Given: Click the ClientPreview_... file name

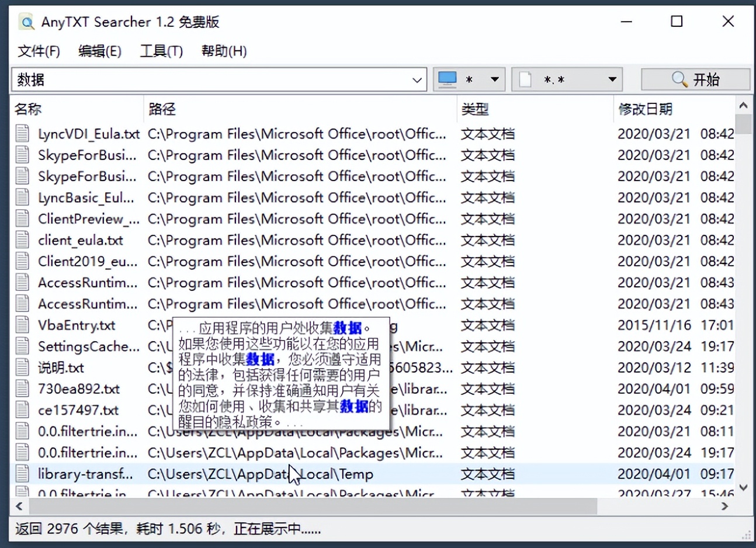Looking at the screenshot, I should tap(89, 219).
